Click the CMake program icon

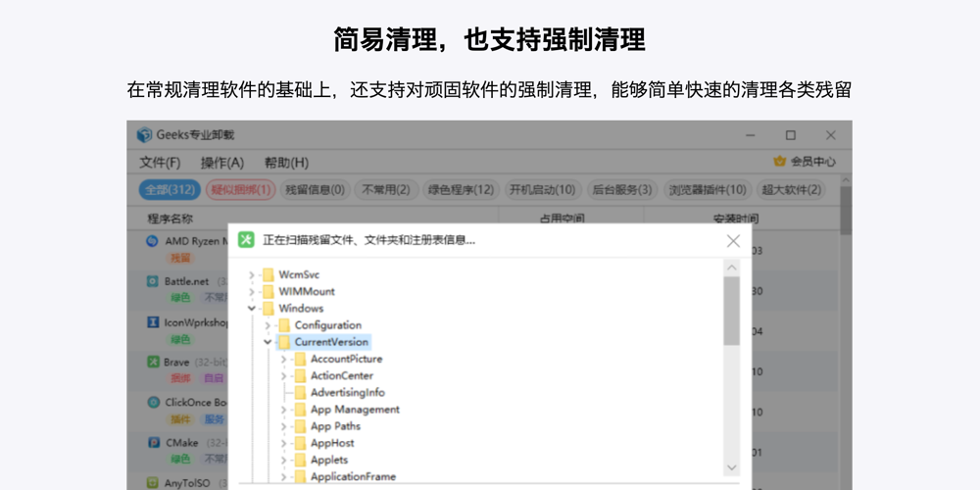pyautogui.click(x=153, y=442)
